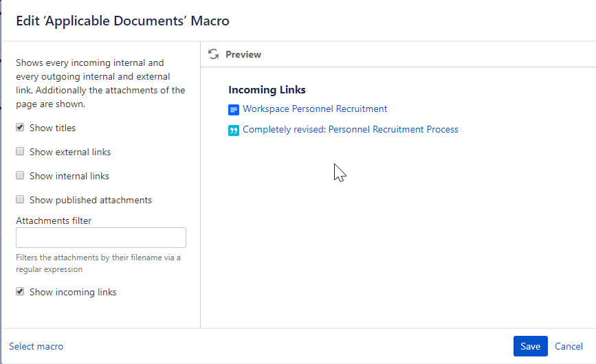
Task: Cancel the macro edit dialog
Action: coord(569,346)
